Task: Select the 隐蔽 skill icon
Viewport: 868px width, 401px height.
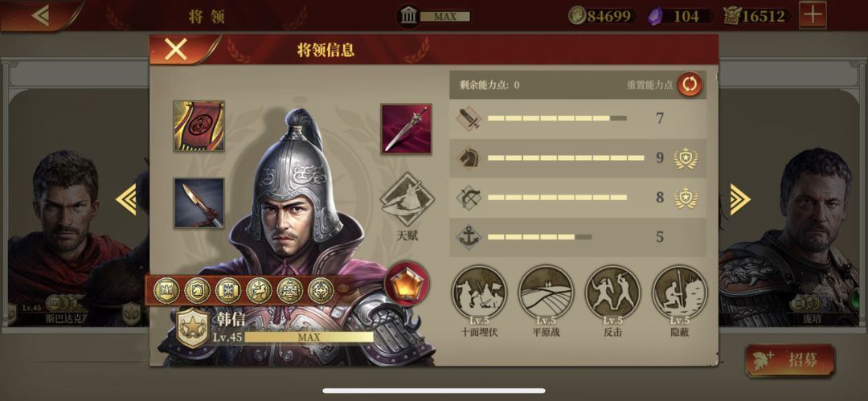Action: [679, 293]
